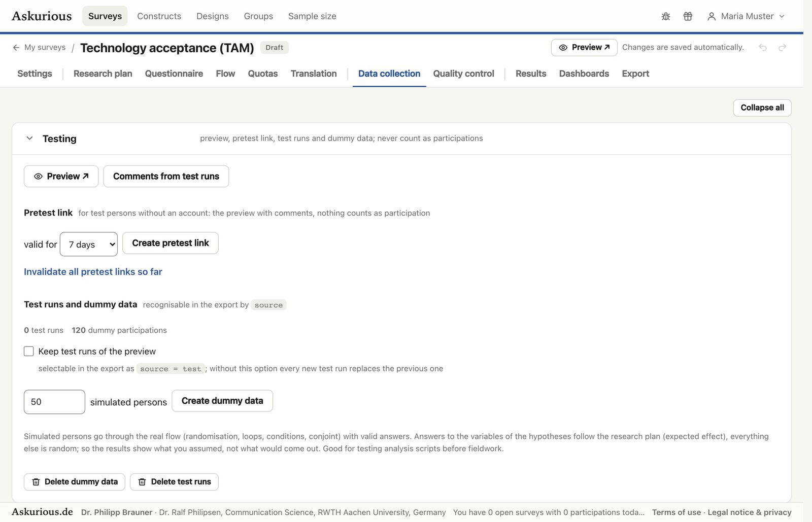This screenshot has height=522, width=812.
Task: Click the redo arrow icon
Action: (783, 47)
